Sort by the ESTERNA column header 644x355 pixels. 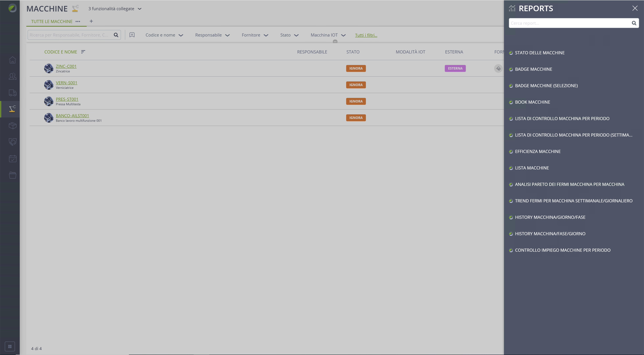(x=454, y=52)
